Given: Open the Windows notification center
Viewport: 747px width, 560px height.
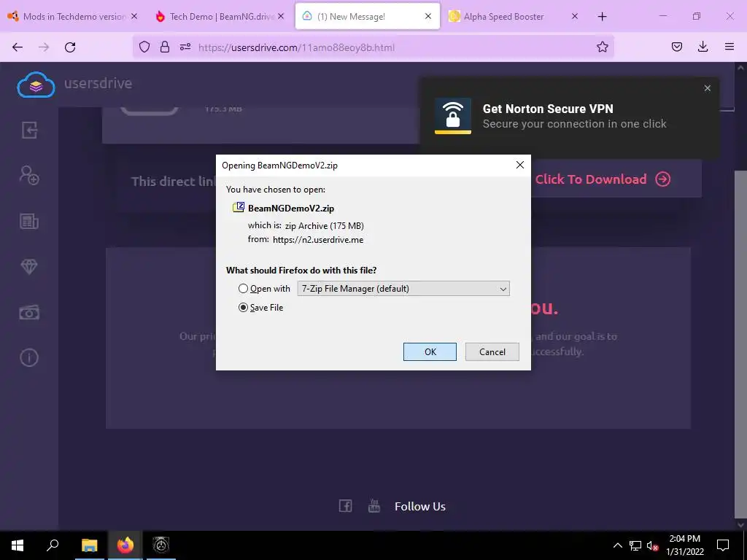Looking at the screenshot, I should (722, 545).
